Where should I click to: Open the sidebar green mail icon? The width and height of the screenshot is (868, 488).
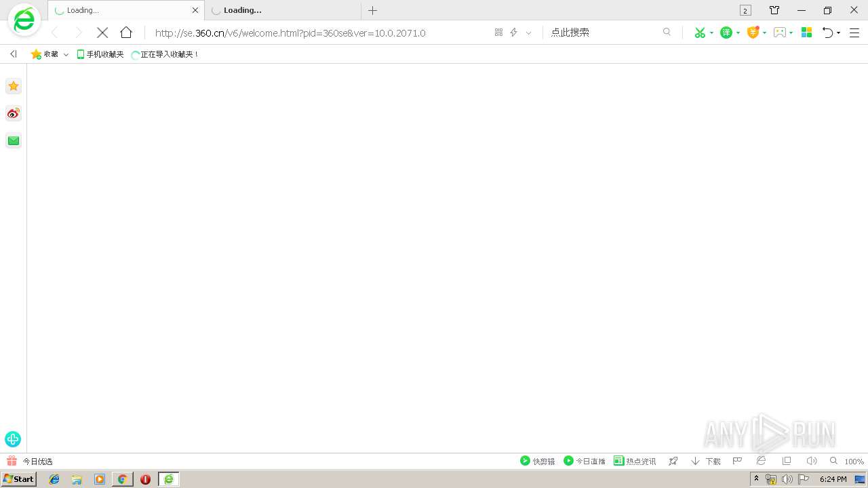pyautogui.click(x=14, y=140)
